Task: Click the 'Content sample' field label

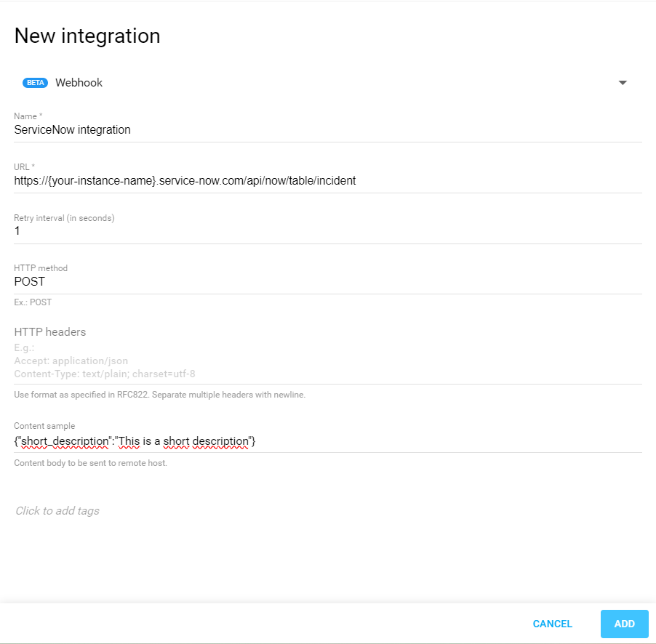Action: point(44,426)
